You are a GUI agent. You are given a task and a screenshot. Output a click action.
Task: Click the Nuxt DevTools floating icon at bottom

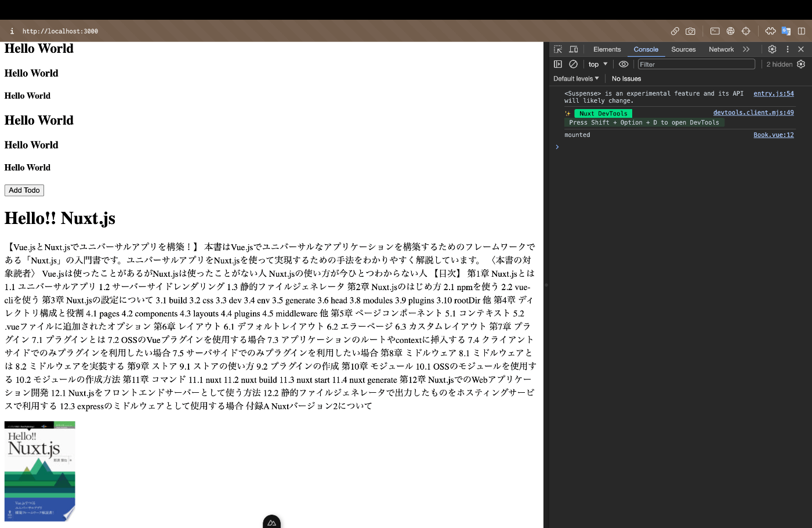point(271,522)
